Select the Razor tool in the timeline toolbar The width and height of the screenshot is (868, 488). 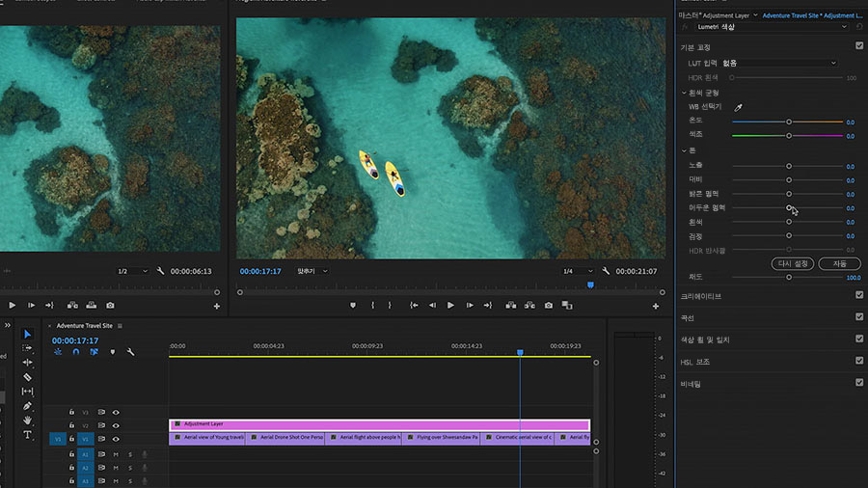(x=27, y=377)
